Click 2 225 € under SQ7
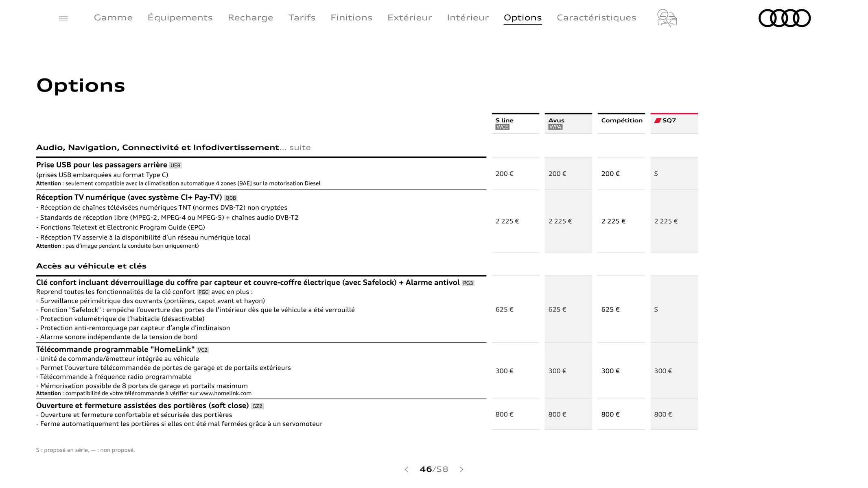The width and height of the screenshot is (868, 488). [666, 221]
